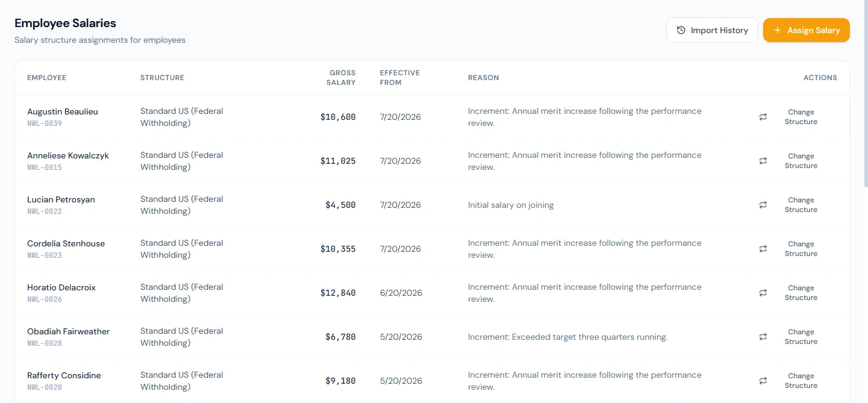
Task: Click swap arrows icon for Anneliese Kowalczyk
Action: click(x=763, y=161)
